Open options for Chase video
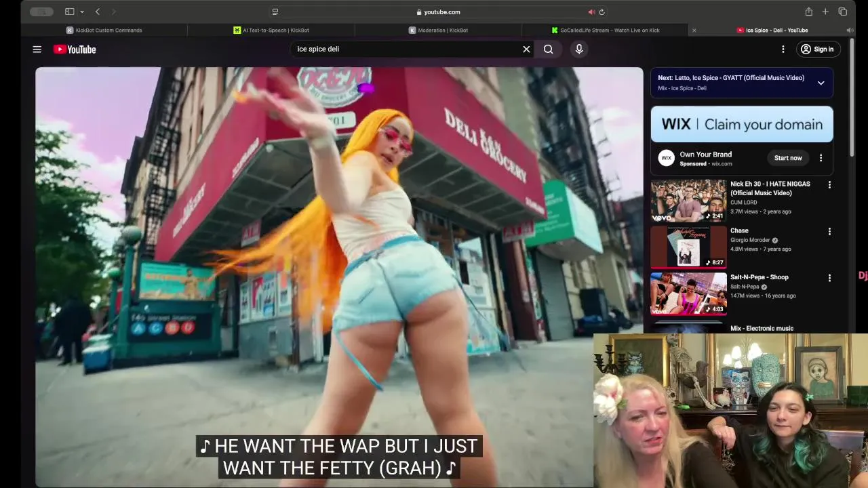 pyautogui.click(x=829, y=231)
